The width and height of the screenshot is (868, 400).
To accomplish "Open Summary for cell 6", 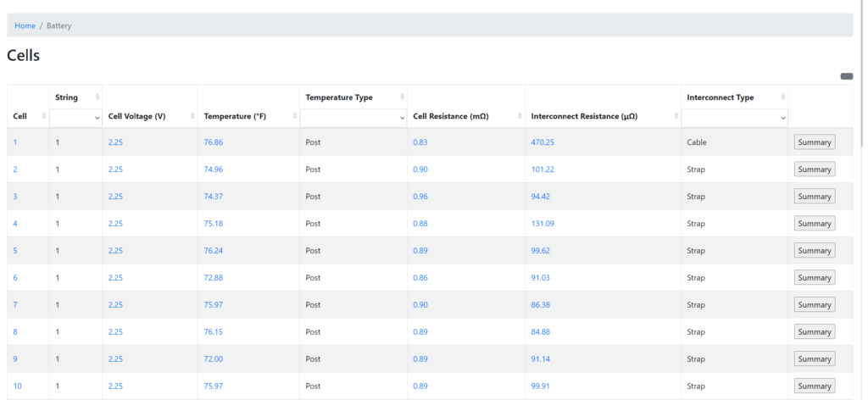I will [x=815, y=278].
